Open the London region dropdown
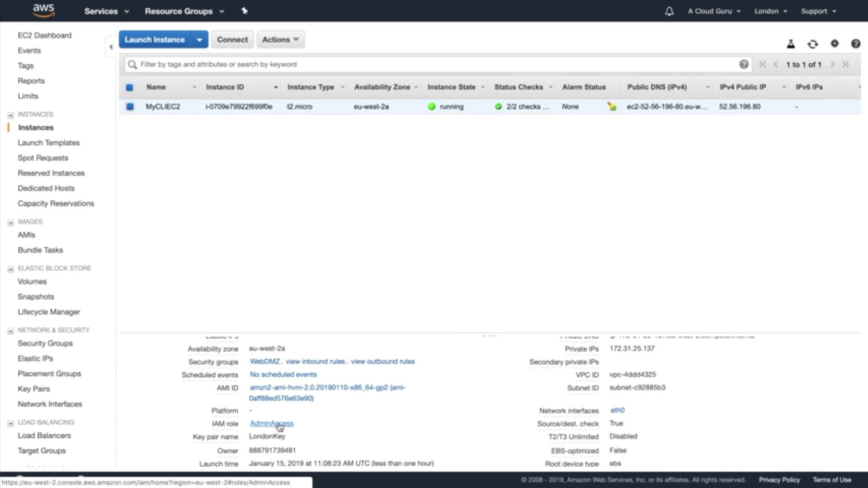This screenshot has height=488, width=868. [x=770, y=11]
